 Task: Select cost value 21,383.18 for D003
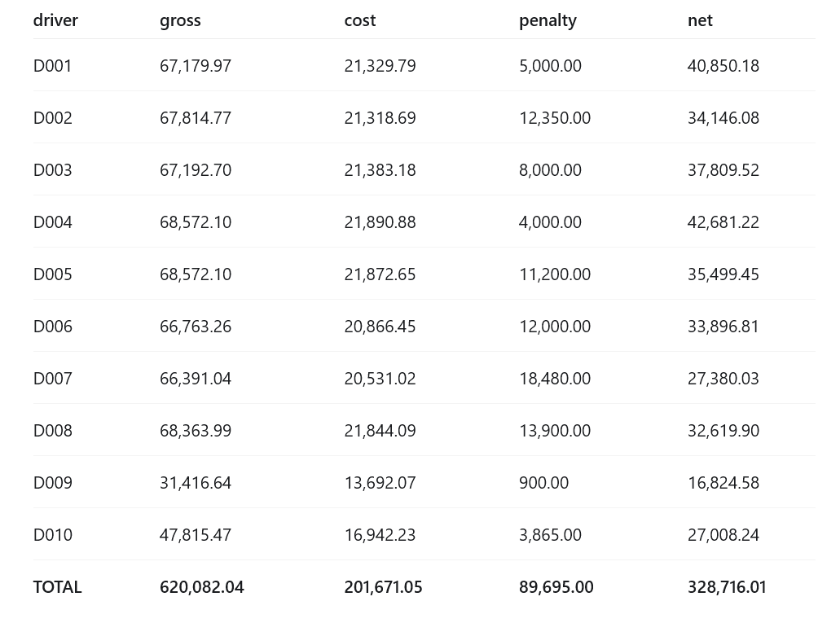[x=380, y=170]
